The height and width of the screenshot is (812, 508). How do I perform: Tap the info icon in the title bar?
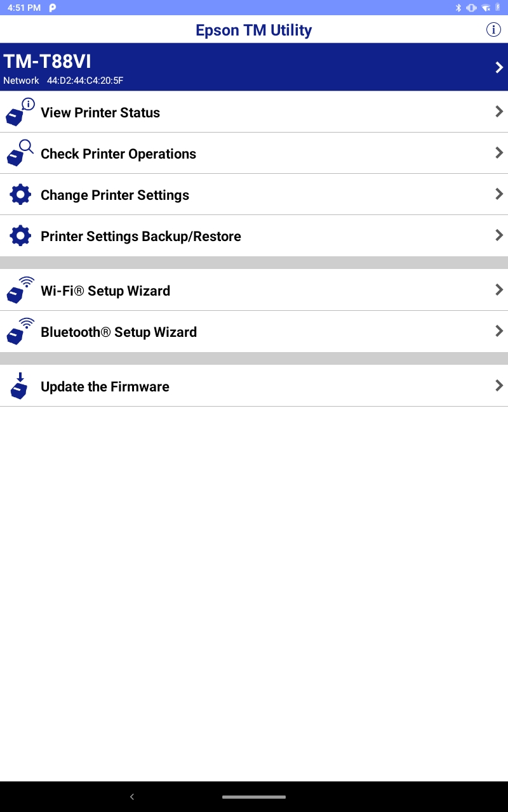493,30
